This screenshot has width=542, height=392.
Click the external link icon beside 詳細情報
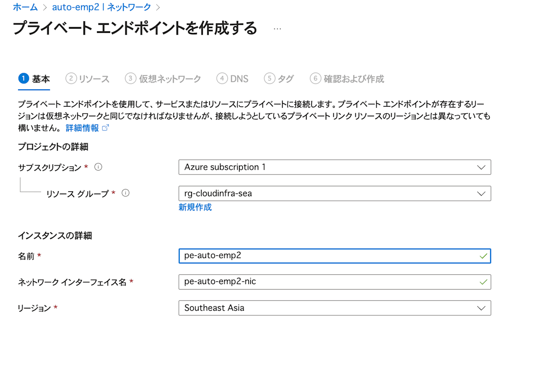coord(105,128)
